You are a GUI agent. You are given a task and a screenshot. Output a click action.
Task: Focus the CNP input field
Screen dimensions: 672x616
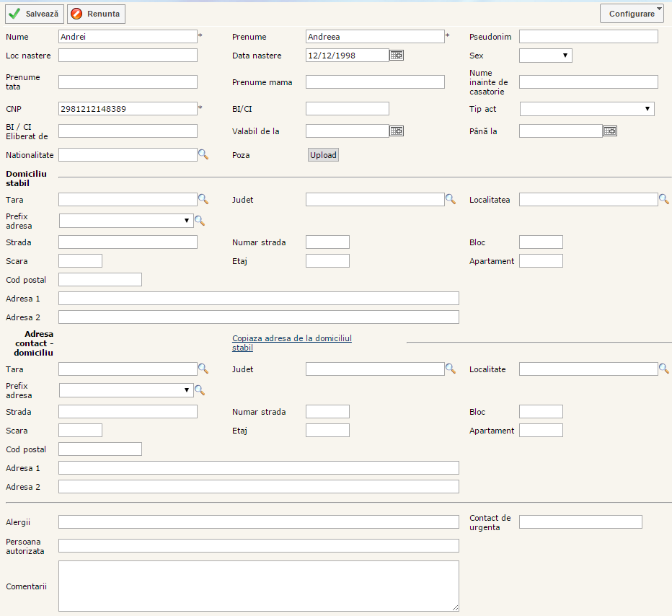tap(128, 109)
